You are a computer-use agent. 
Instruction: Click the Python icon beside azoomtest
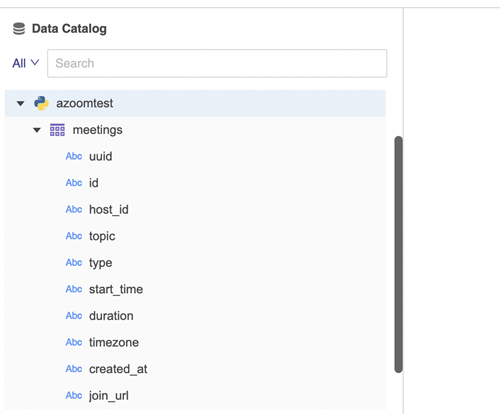point(41,103)
